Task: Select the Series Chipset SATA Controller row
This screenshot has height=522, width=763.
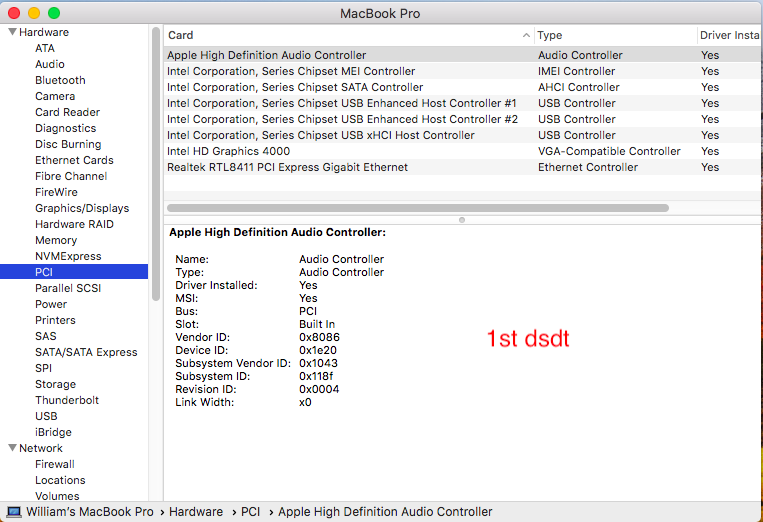Action: (x=295, y=87)
